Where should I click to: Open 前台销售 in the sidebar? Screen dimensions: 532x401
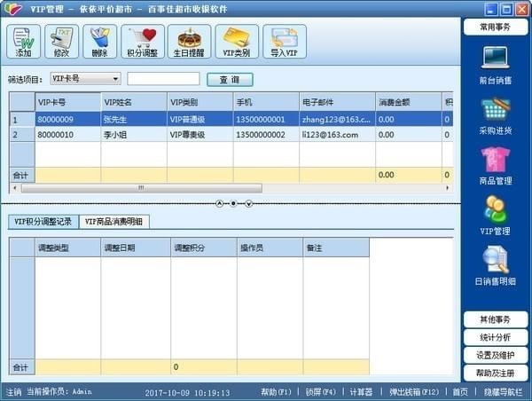coord(495,65)
